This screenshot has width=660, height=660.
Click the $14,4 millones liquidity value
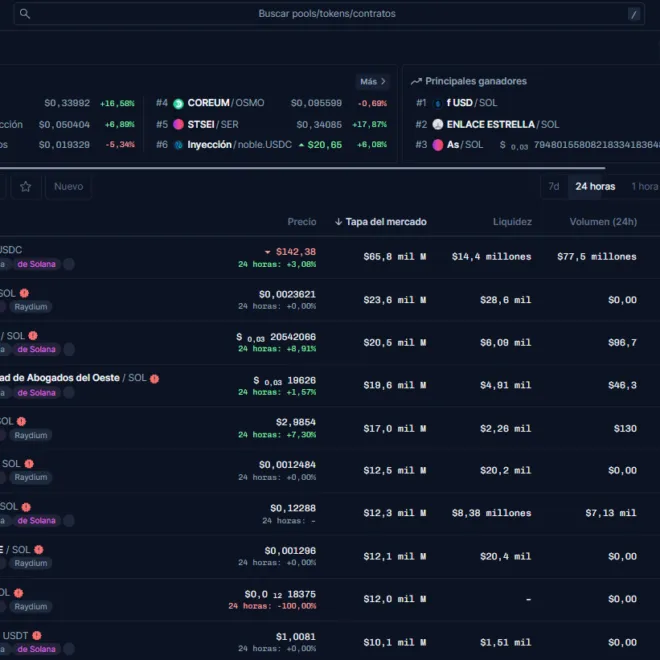click(492, 257)
